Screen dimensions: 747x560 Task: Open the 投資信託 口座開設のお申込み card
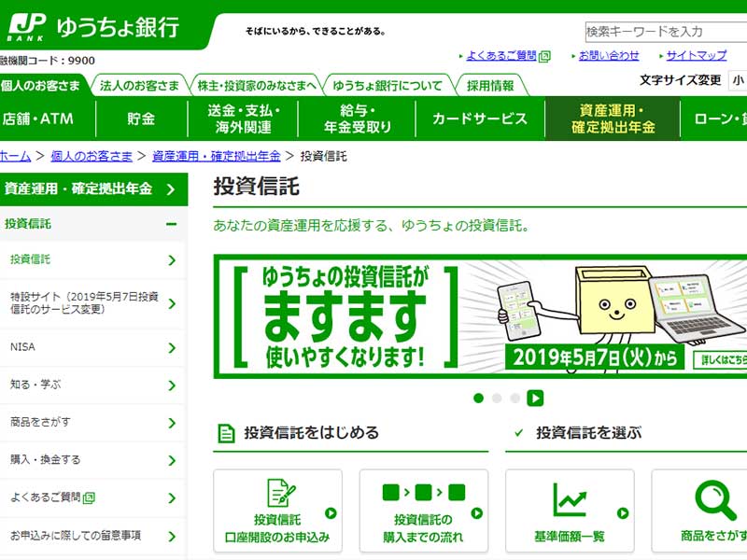pos(277,511)
